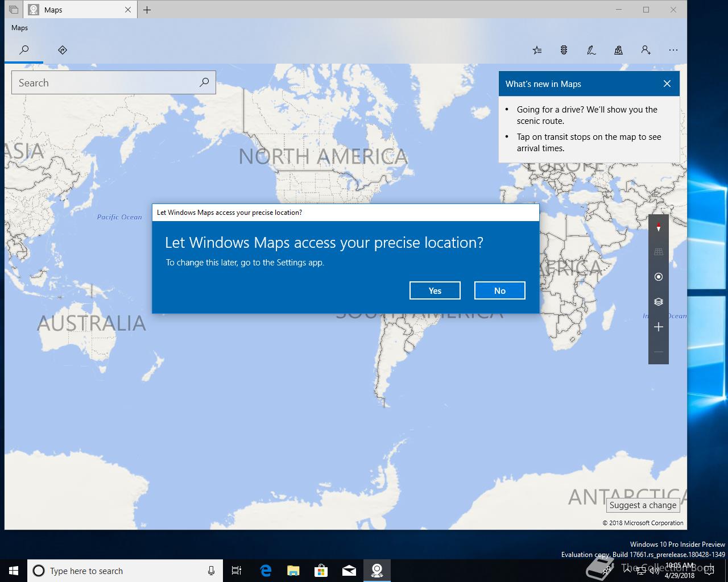Open File Explorer from the taskbar

(x=293, y=571)
